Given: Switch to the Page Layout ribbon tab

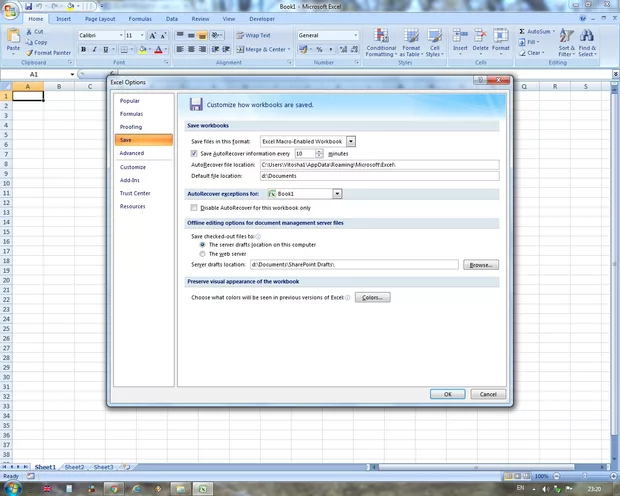Looking at the screenshot, I should click(99, 18).
